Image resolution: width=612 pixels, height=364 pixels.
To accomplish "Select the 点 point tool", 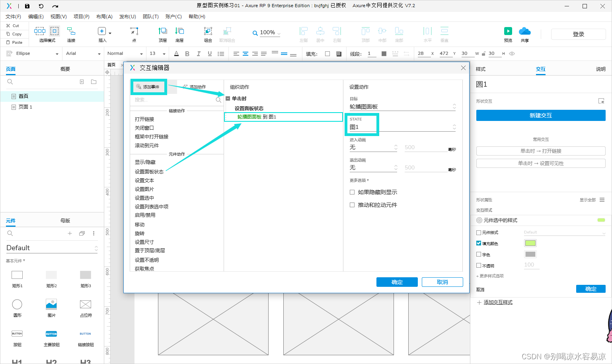I will click(134, 34).
